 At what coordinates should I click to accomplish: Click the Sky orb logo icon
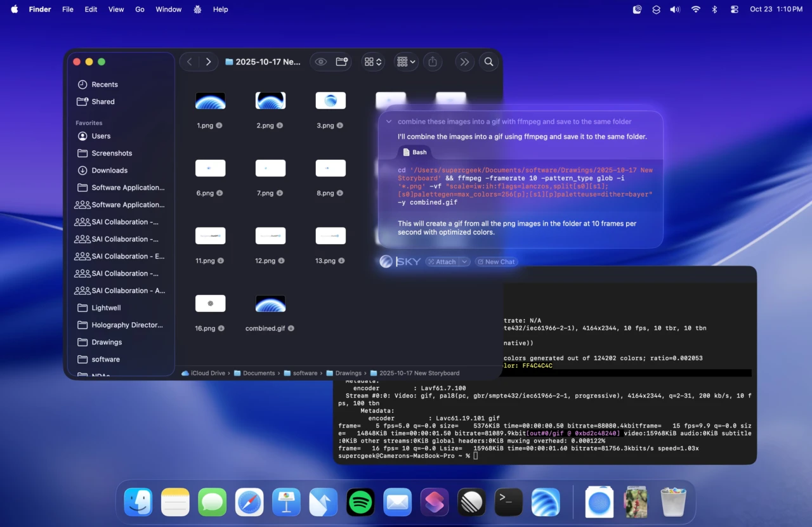click(x=386, y=261)
